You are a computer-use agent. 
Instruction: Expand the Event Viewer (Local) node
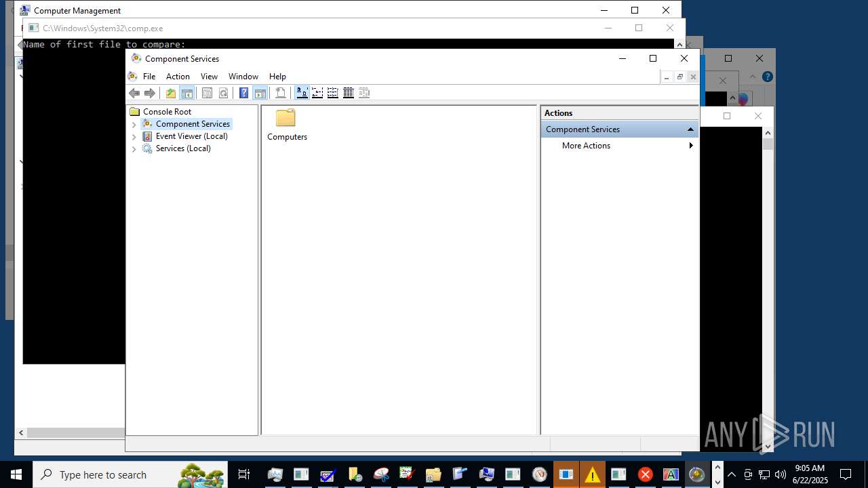click(x=134, y=137)
